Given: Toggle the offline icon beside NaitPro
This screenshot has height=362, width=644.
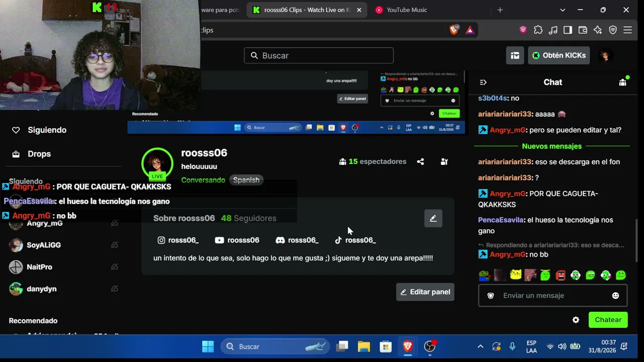Looking at the screenshot, I should [x=114, y=267].
